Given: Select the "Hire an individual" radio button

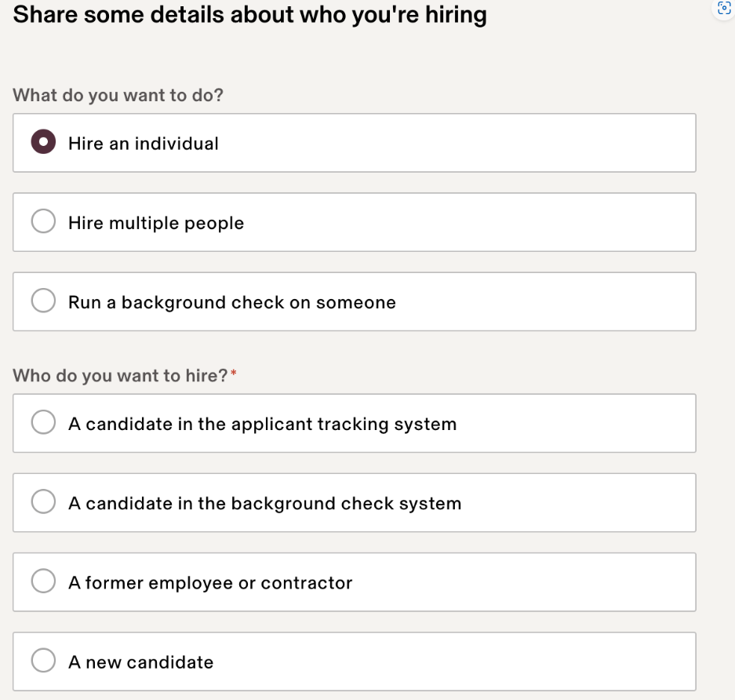Looking at the screenshot, I should coord(43,143).
